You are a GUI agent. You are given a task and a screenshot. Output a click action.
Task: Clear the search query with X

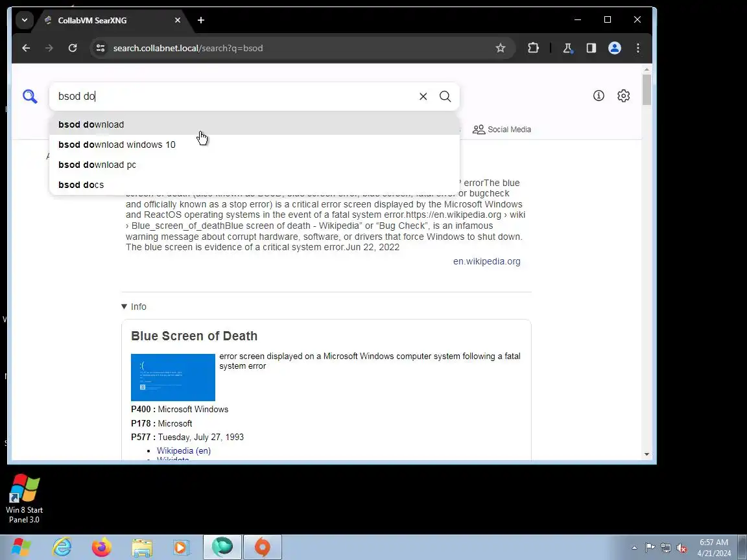tap(423, 96)
